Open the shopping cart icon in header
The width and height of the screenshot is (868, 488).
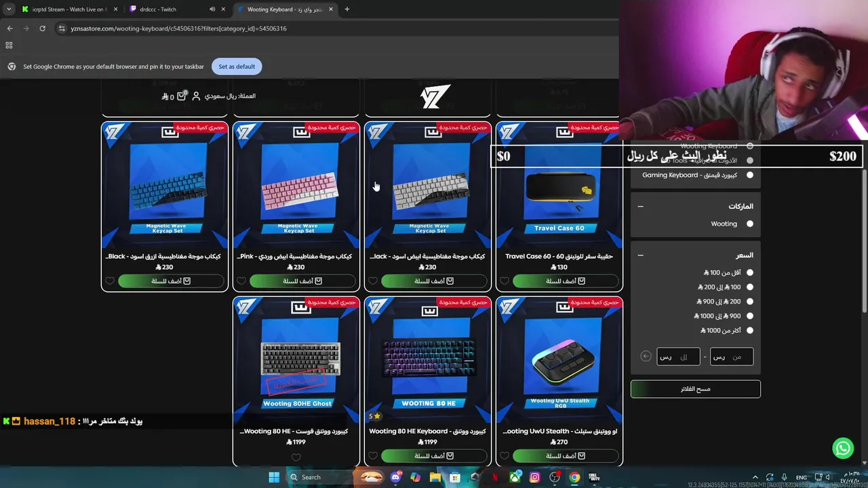(x=181, y=96)
